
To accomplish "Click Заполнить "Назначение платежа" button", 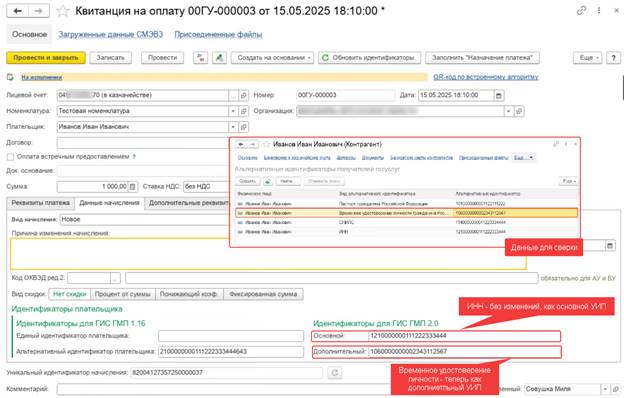I will coord(482,58).
